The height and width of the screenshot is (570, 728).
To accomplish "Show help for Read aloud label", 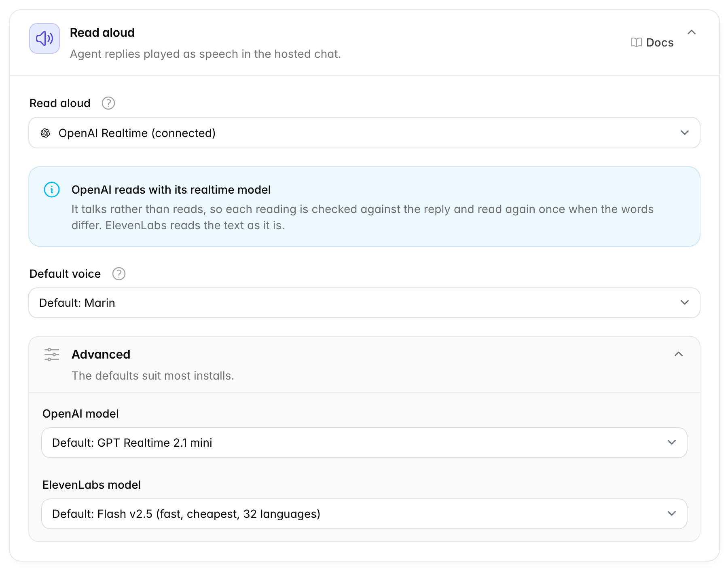I will pyautogui.click(x=108, y=103).
